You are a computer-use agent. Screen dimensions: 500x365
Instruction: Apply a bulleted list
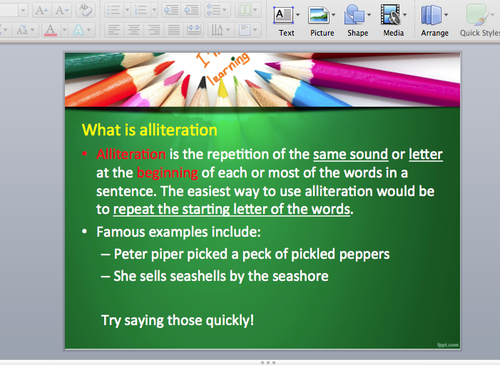point(113,10)
